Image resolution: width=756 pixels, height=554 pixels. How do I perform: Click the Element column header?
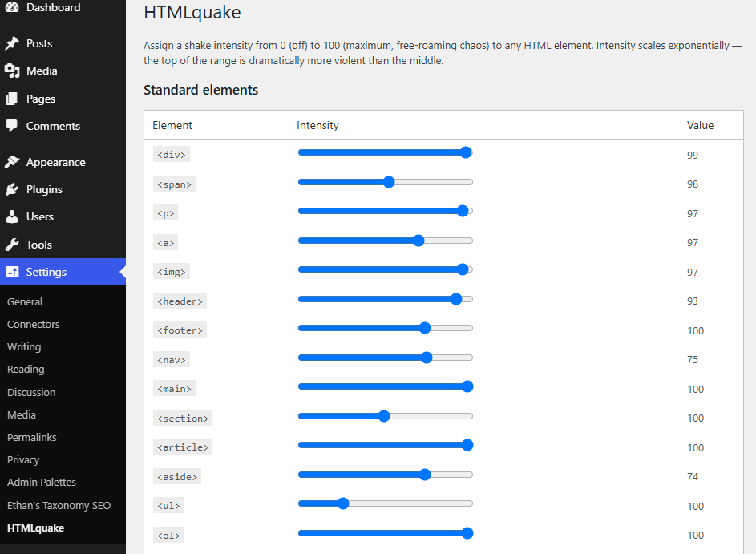coord(172,125)
